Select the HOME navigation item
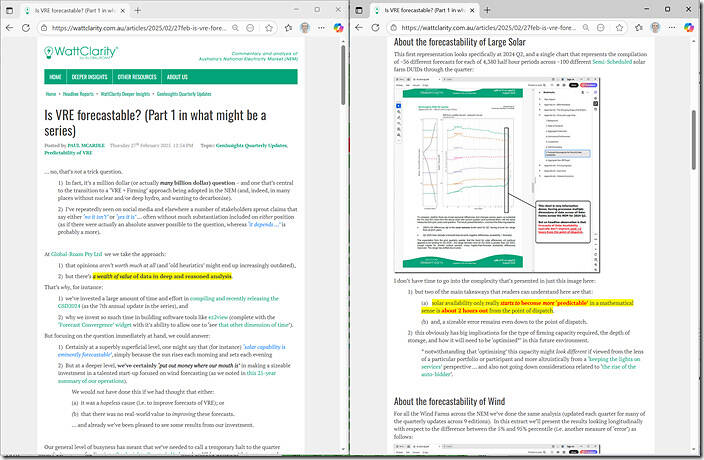The width and height of the screenshot is (704, 460). tap(55, 77)
